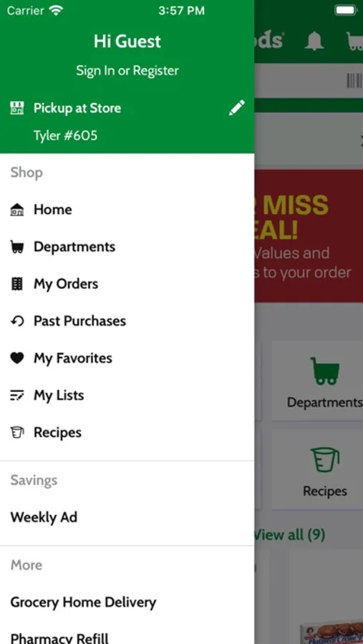Tap the barcode scanner icon

[x=354, y=81]
